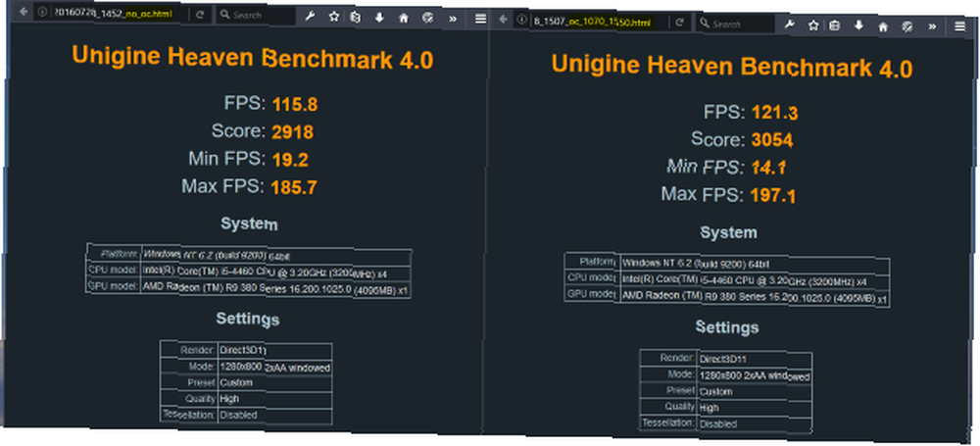Click the CPU model value cell in left window

(x=276, y=273)
